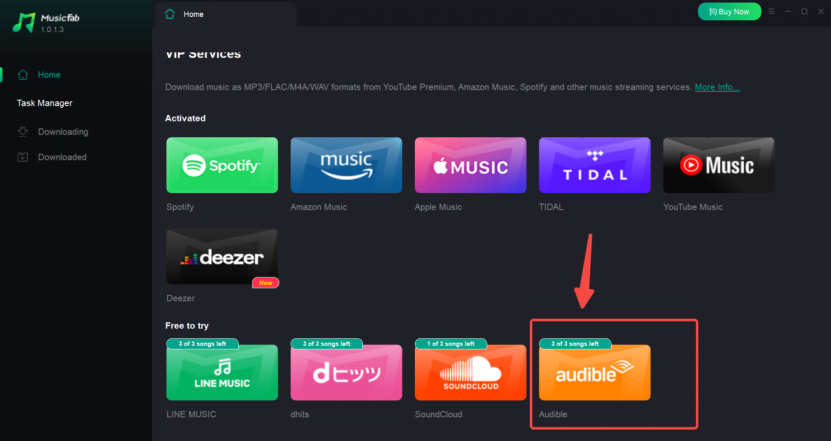This screenshot has width=831, height=441.
Task: Click the Deezer label text
Action: click(x=181, y=298)
